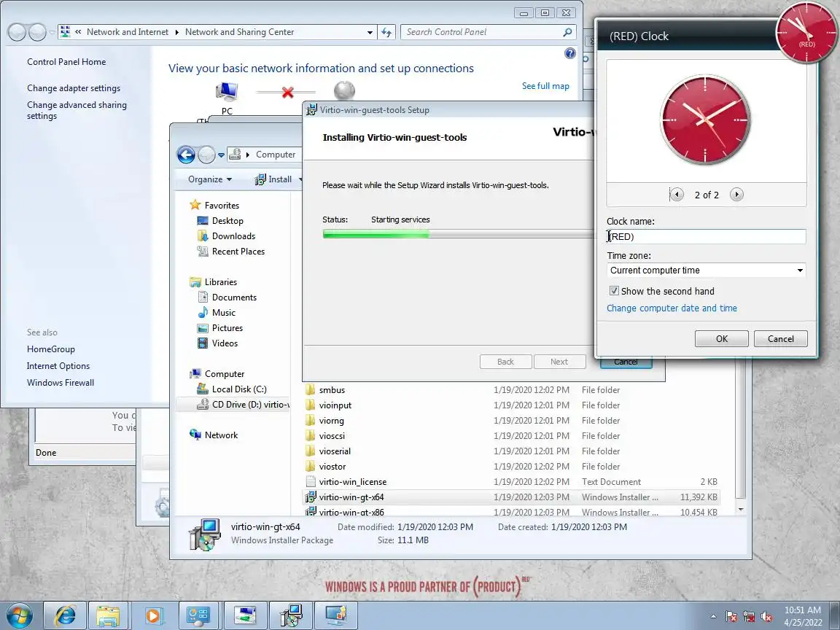Click See full map link
The width and height of the screenshot is (840, 630).
(545, 86)
